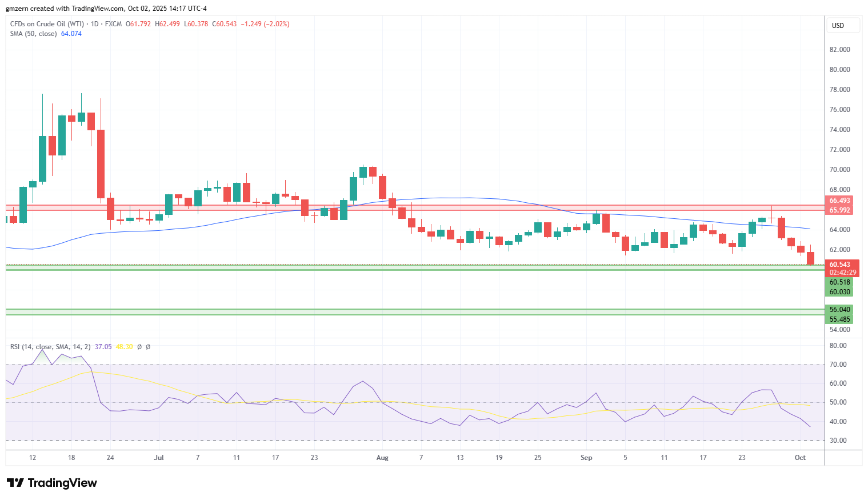Select the RSI value 37.05
Viewport: 868px width, 500px height.
point(103,347)
